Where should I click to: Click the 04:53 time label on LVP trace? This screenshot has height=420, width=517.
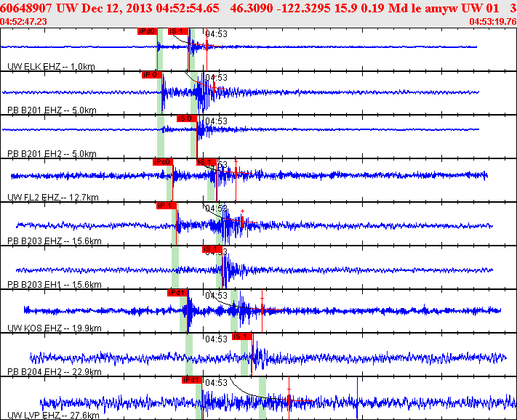pos(216,383)
